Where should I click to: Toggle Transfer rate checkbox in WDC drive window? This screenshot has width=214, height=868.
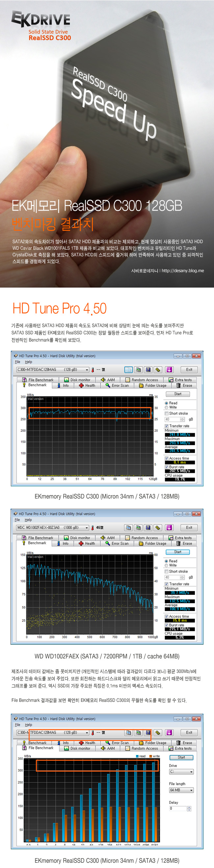coord(167,584)
